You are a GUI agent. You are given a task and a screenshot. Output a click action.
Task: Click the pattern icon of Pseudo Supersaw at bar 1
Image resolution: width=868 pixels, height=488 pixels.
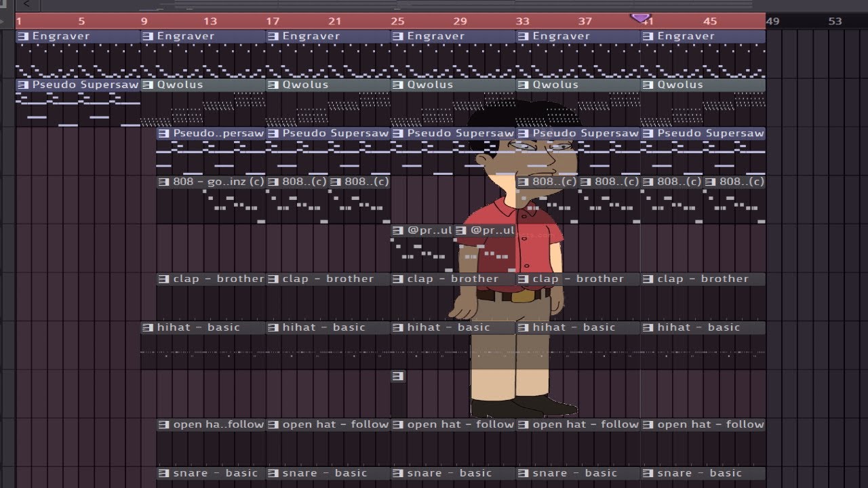coord(22,85)
